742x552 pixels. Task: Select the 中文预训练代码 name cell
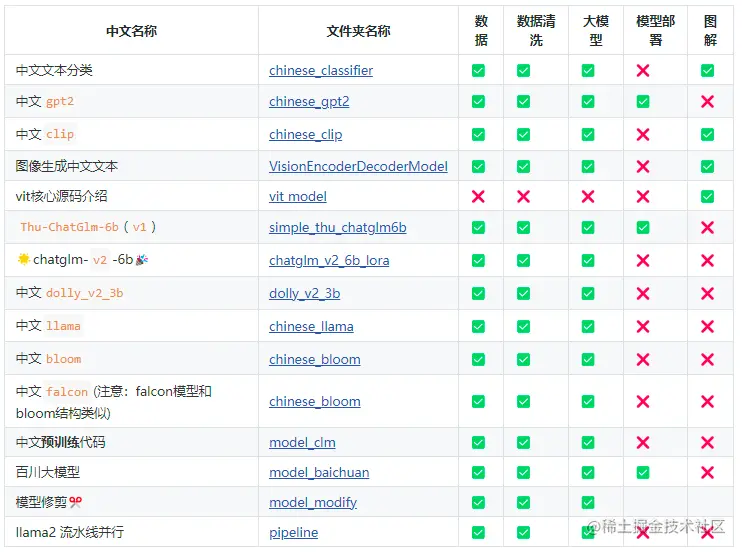[132, 442]
